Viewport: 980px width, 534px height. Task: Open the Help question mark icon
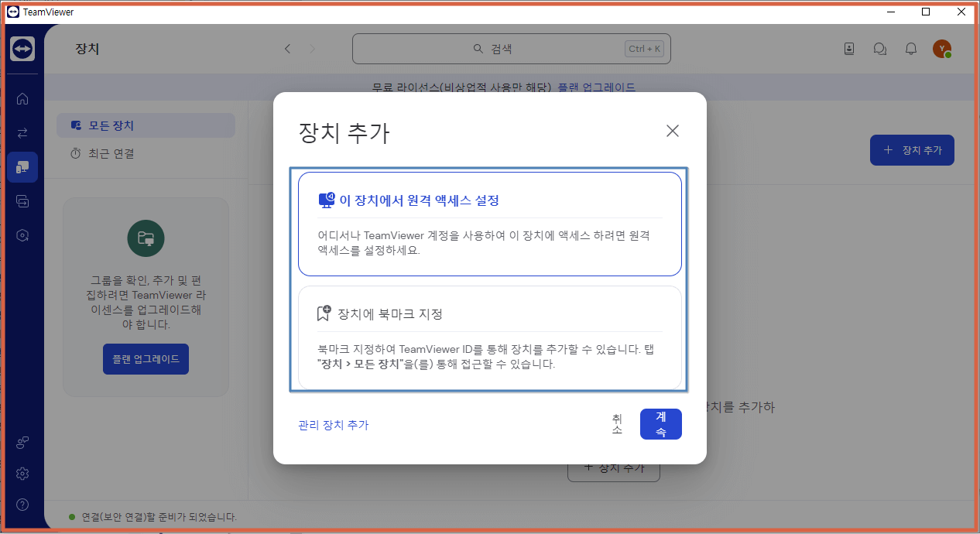(22, 505)
